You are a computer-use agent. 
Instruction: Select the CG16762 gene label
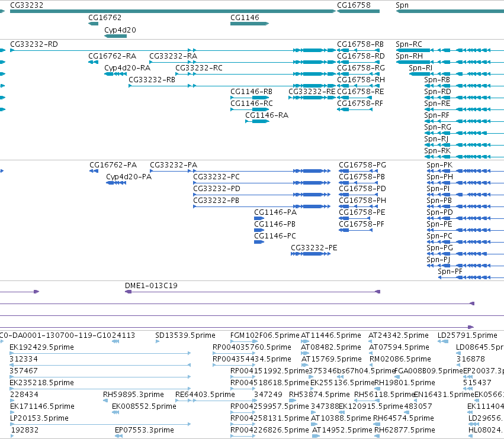click(x=105, y=18)
